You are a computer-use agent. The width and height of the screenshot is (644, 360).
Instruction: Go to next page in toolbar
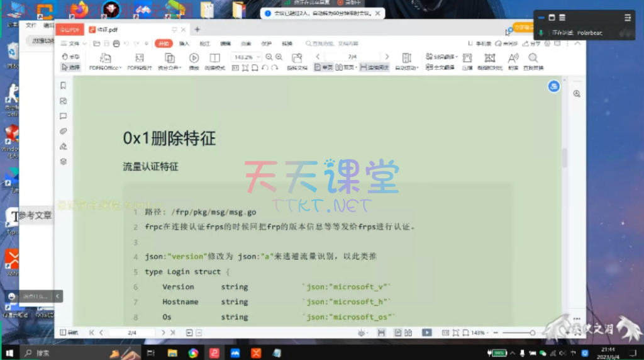tap(387, 57)
